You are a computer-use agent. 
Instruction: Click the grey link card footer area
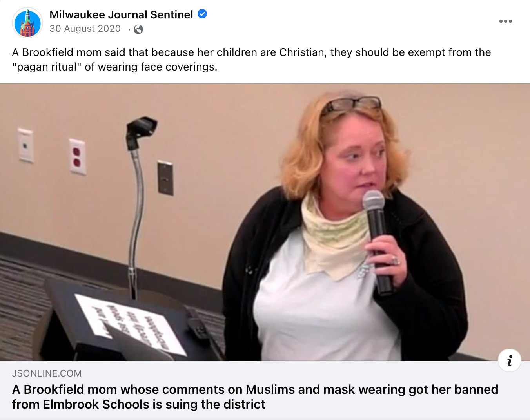click(x=265, y=390)
